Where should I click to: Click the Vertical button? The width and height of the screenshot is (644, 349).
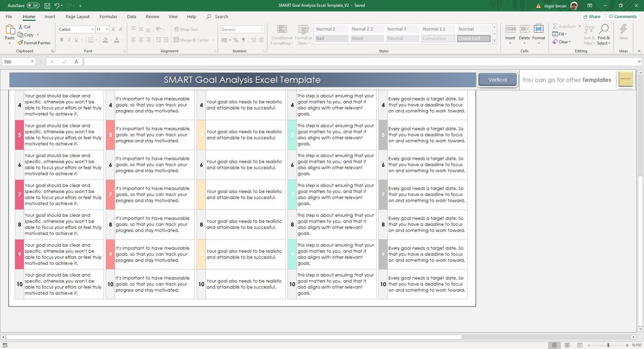click(497, 80)
